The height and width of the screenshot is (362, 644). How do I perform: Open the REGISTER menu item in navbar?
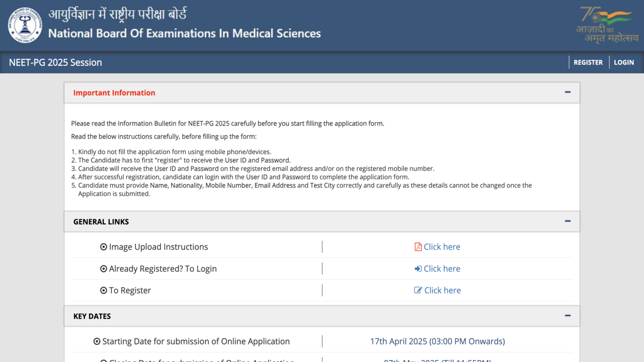588,62
